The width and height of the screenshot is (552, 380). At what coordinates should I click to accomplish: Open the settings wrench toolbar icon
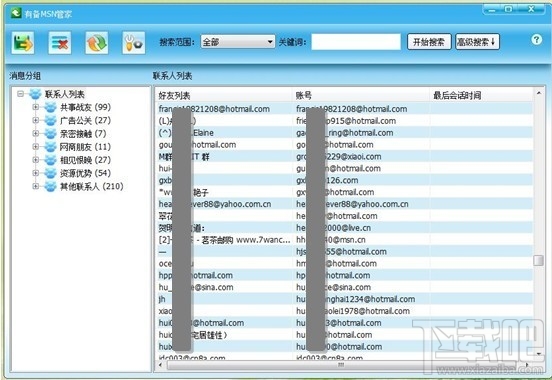tap(133, 43)
